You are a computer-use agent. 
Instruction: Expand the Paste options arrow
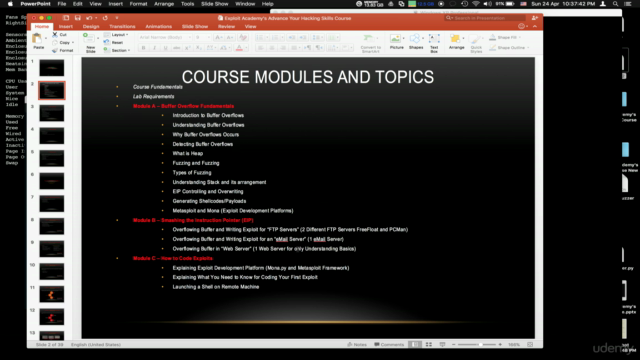46,39
